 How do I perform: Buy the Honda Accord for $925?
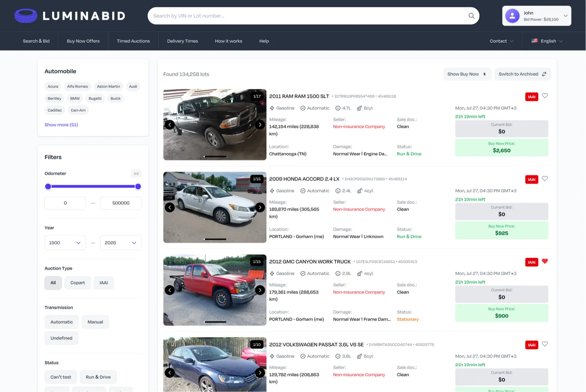point(501,231)
